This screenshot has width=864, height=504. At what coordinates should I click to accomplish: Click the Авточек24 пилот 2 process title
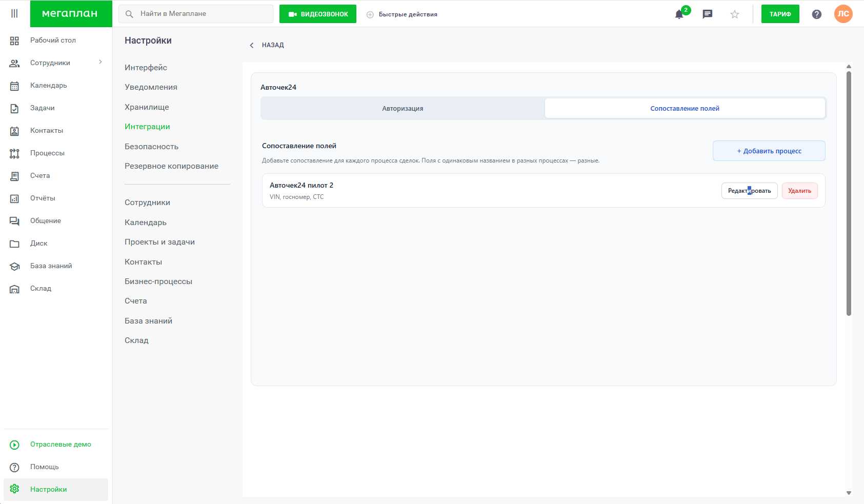(302, 185)
